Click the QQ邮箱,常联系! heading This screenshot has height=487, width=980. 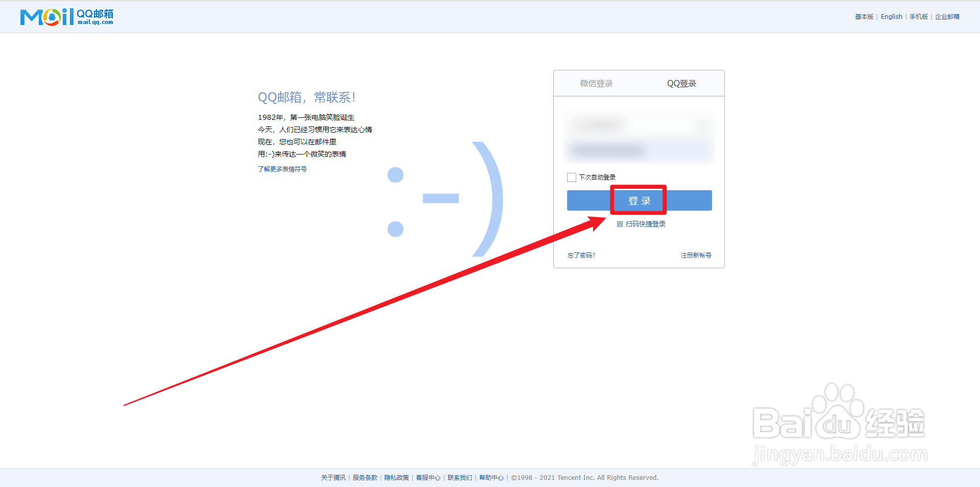tap(307, 97)
